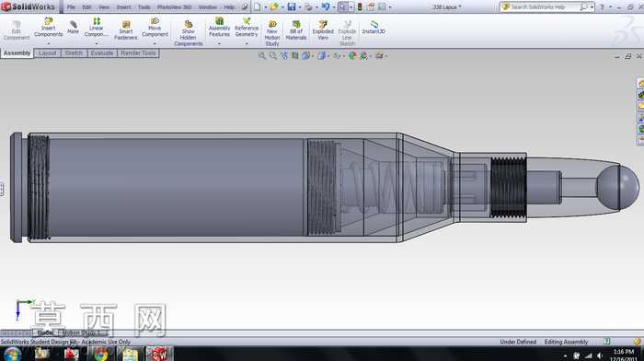Click Show Hidden Components
The image size is (644, 361).
click(x=188, y=33)
